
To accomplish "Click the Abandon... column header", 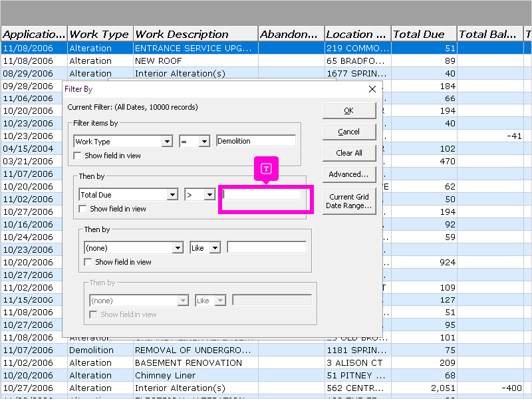I will pyautogui.click(x=291, y=34).
